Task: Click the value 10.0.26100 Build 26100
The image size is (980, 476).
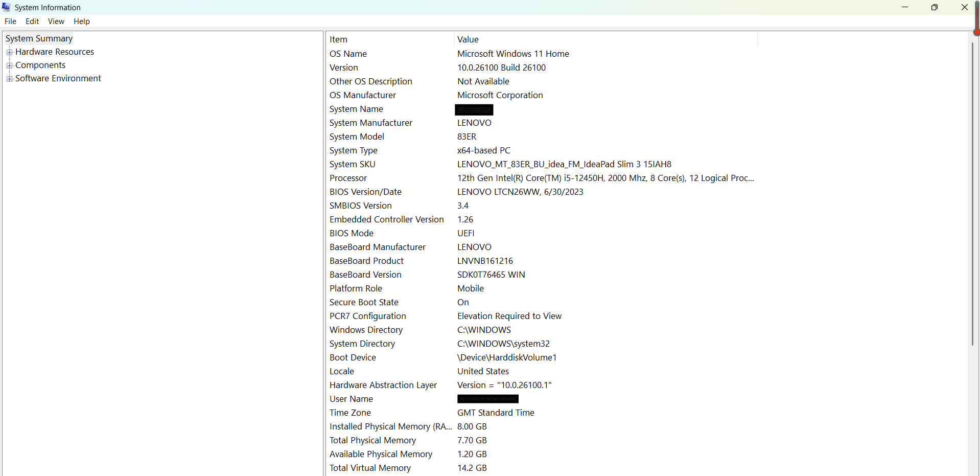Action: pyautogui.click(x=501, y=67)
